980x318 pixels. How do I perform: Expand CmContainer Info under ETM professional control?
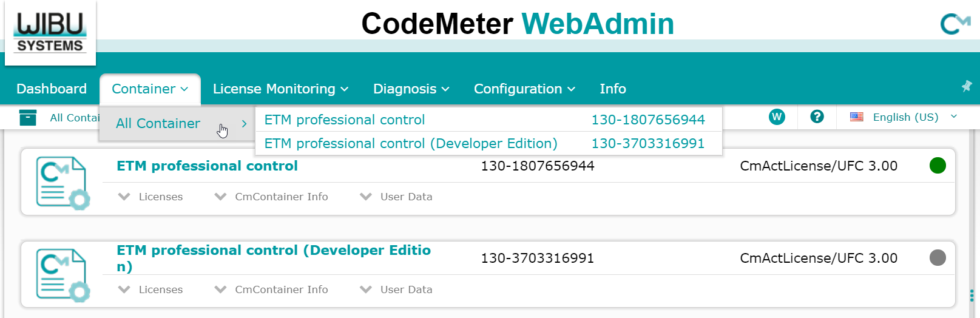pos(271,197)
